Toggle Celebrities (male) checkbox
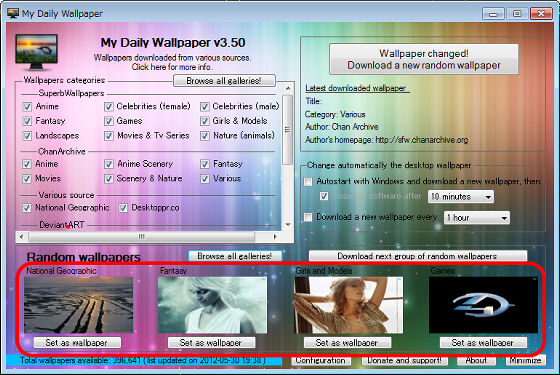This screenshot has width=560, height=375. [x=205, y=106]
